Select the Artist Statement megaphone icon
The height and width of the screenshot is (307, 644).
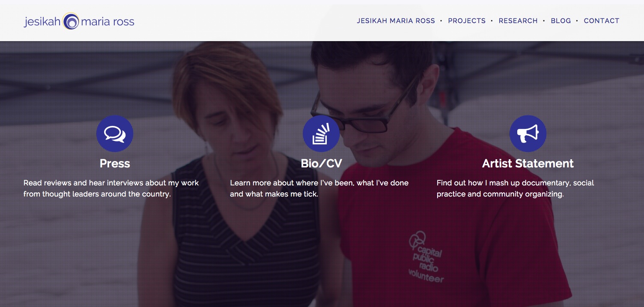click(528, 134)
